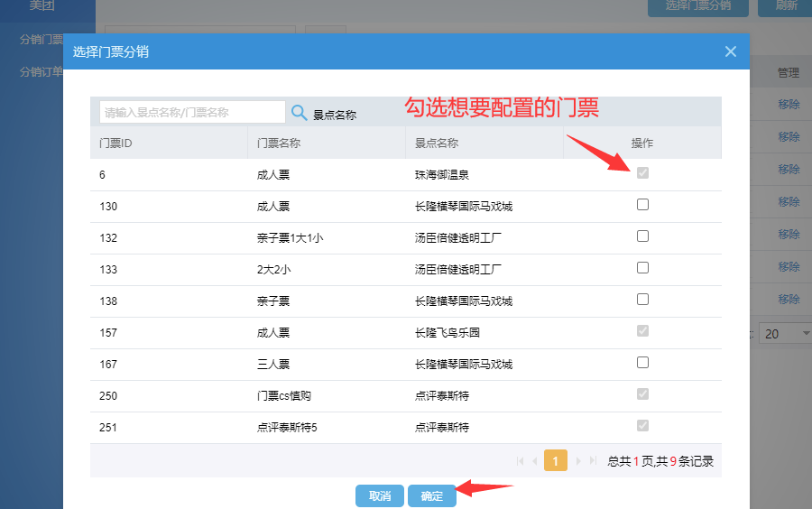Viewport: 812px width, 509px height.
Task: Focus the 景点名称/门票名称 search field
Action: tap(192, 113)
